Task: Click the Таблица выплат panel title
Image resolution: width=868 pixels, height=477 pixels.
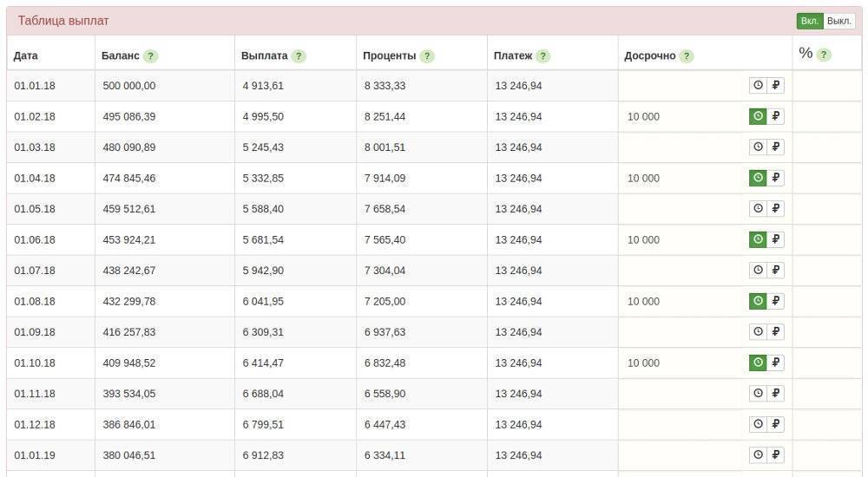Action: 63,21
